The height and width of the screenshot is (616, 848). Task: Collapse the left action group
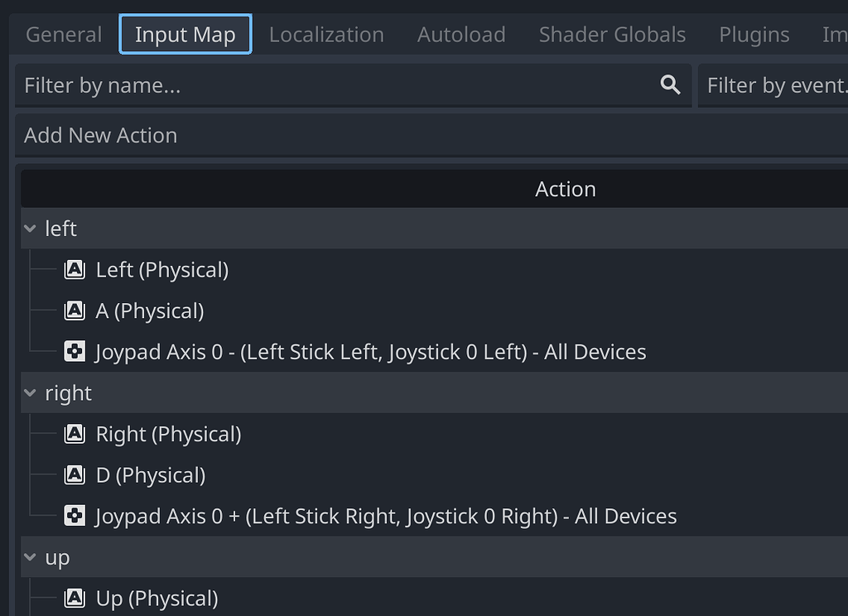coord(31,229)
